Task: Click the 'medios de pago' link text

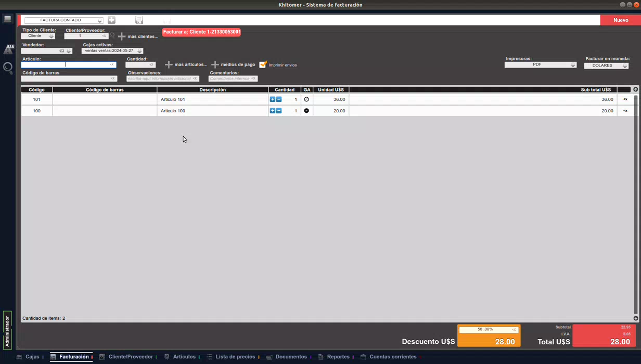Action: click(x=238, y=64)
